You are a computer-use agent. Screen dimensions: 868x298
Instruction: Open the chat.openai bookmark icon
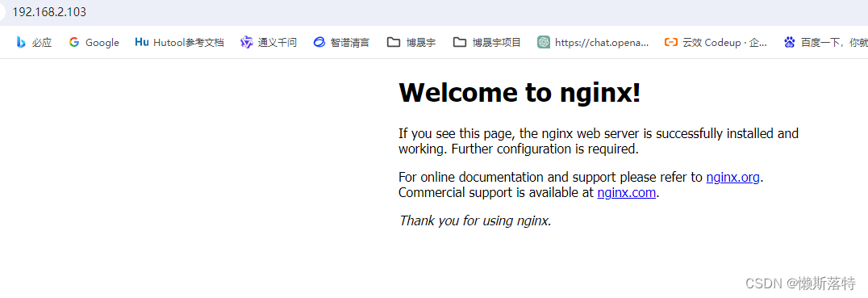[x=544, y=42]
